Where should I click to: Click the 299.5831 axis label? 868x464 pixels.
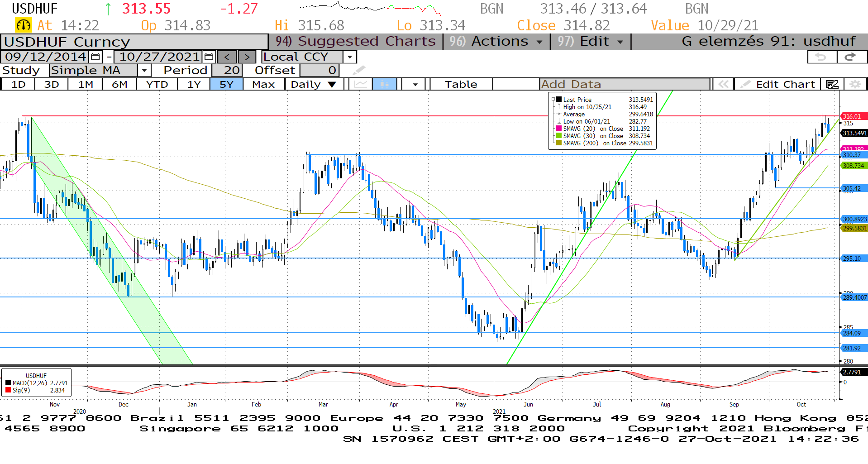click(854, 228)
